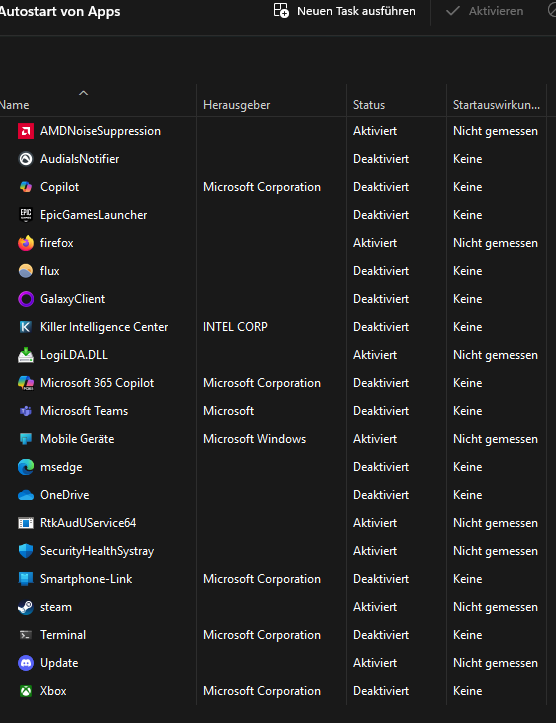Image resolution: width=556 pixels, height=723 pixels.
Task: Select the Xbox entry name
Action: pos(53,691)
